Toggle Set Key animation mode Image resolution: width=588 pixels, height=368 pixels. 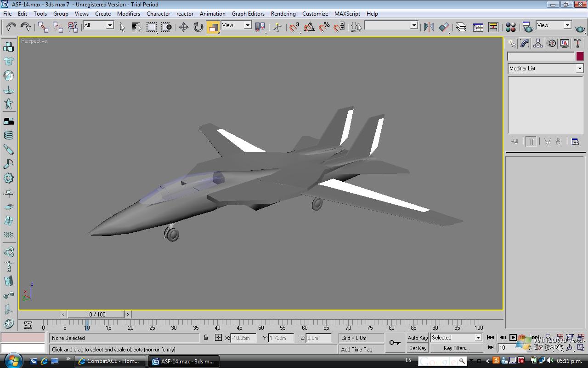(418, 348)
